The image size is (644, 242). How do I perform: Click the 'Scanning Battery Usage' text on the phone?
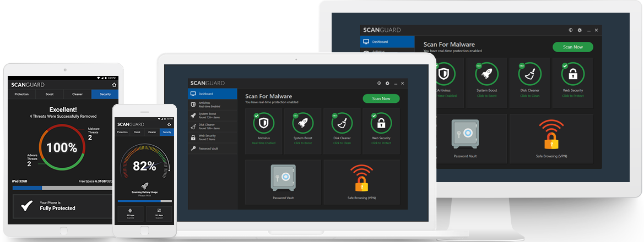(x=144, y=193)
